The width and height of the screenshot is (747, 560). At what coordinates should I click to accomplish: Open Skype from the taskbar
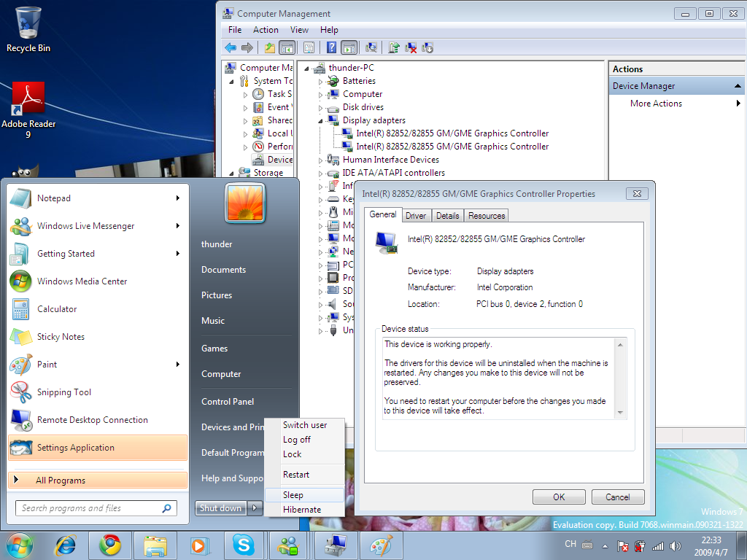click(x=244, y=545)
